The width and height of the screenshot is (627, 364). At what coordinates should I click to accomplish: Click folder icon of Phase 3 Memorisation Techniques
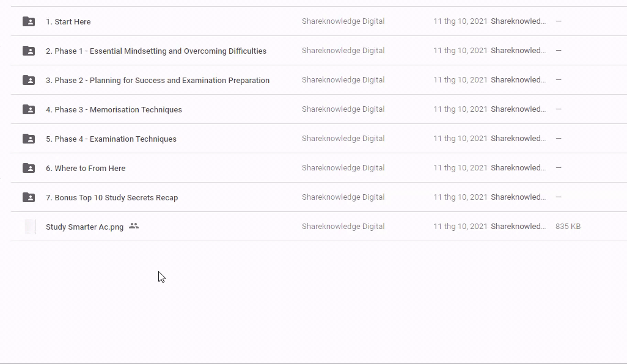tap(29, 109)
